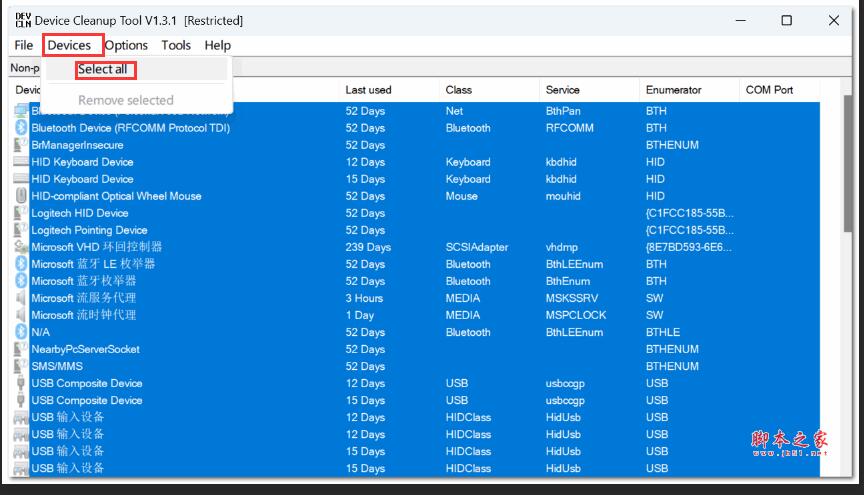The image size is (864, 495).
Task: Sort by COM Port column header
Action: click(769, 90)
